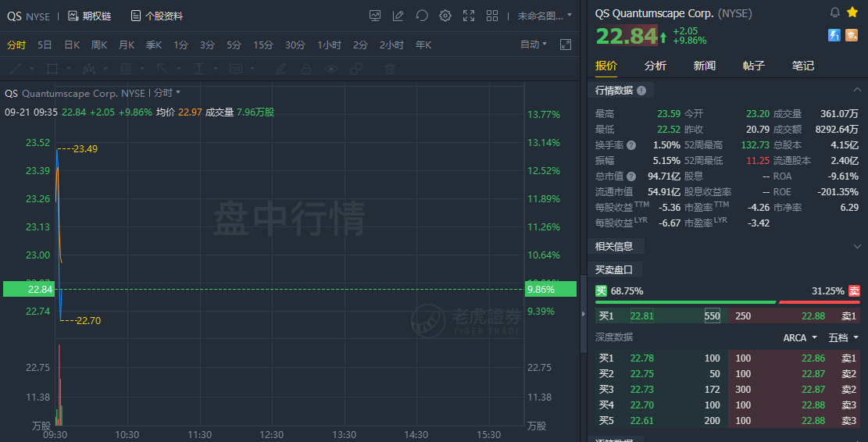
Task: Open the rectangle tool dropdown arrow
Action: [x=68, y=69]
